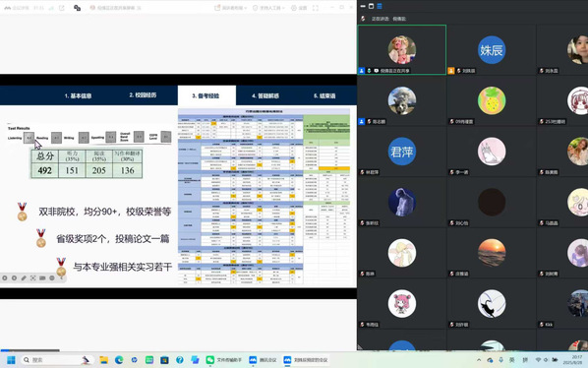The image size is (588, 368).
Task: Switch to the '4. 答疑解惑' slide tab
Action: (265, 95)
